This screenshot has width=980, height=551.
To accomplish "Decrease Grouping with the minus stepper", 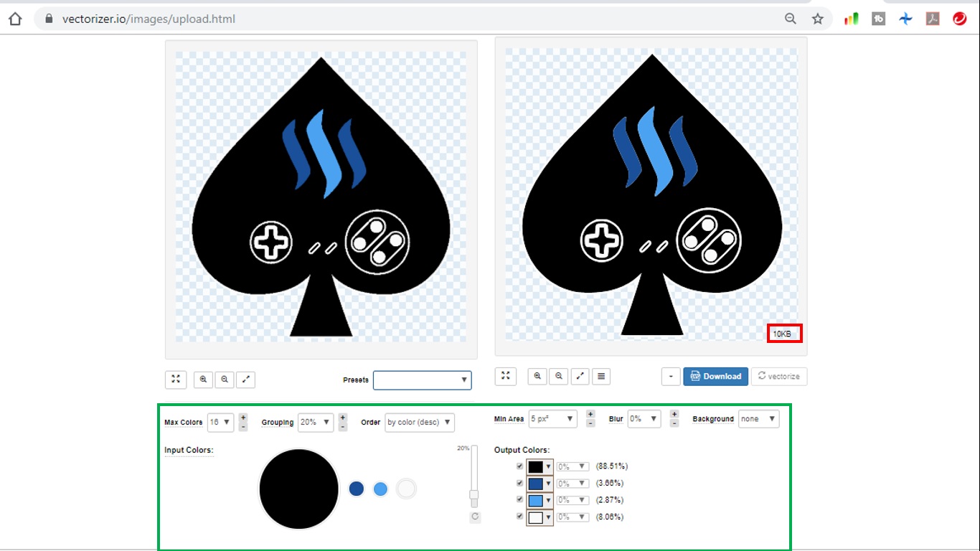I will (343, 427).
